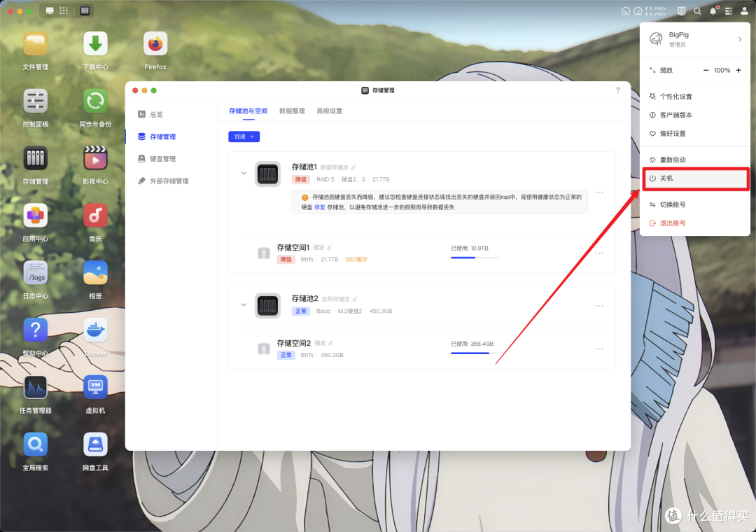Edit the 存储池2 name with pencil icon
This screenshot has width=756, height=532.
coord(355,299)
